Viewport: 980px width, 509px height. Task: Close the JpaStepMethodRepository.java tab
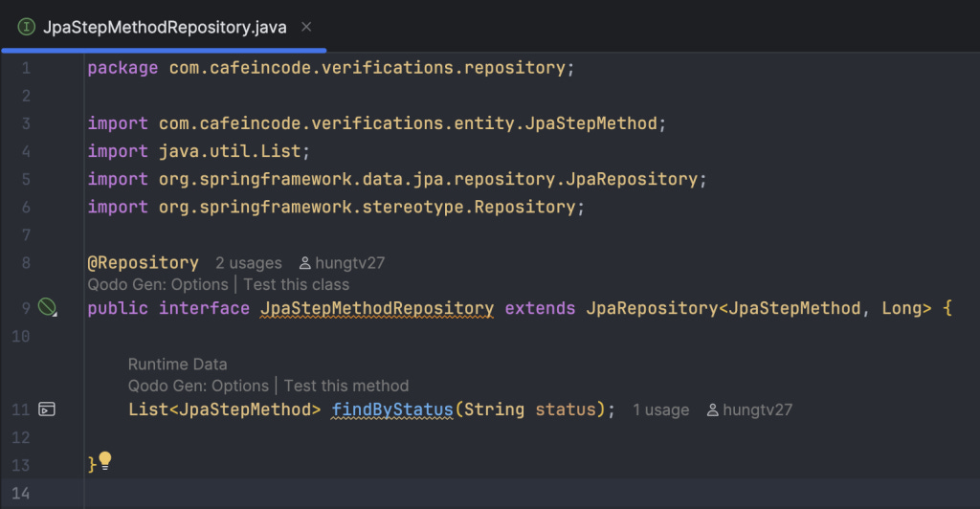coord(306,27)
